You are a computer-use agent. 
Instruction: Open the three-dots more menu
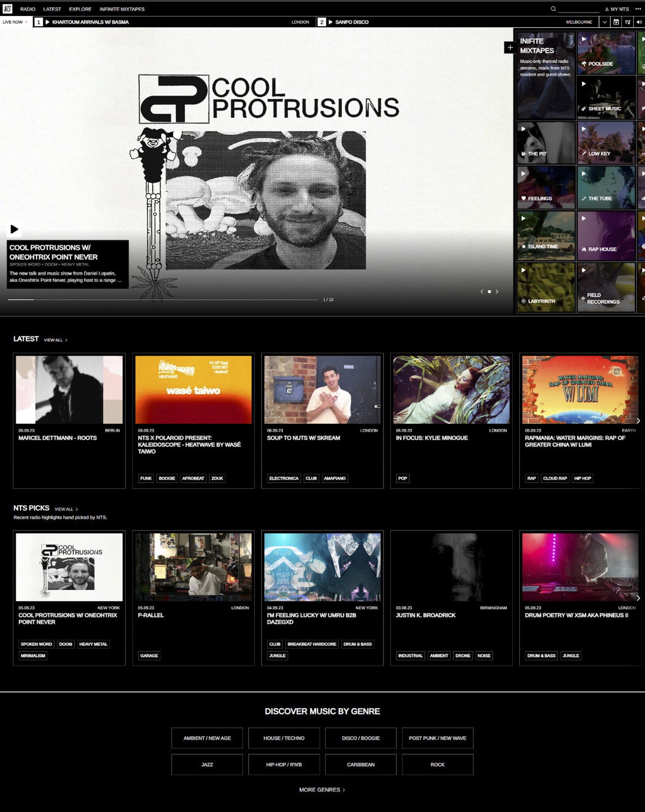tap(638, 9)
